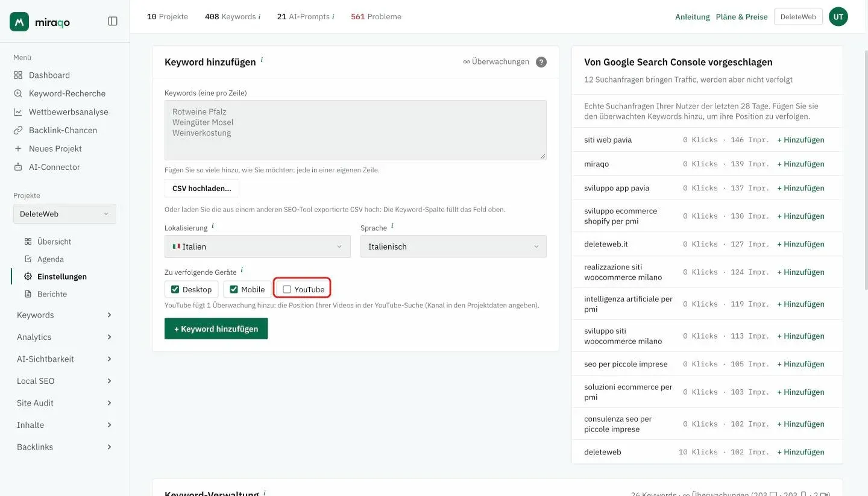The width and height of the screenshot is (868, 496).
Task: Open the question mark help icon
Action: 541,62
